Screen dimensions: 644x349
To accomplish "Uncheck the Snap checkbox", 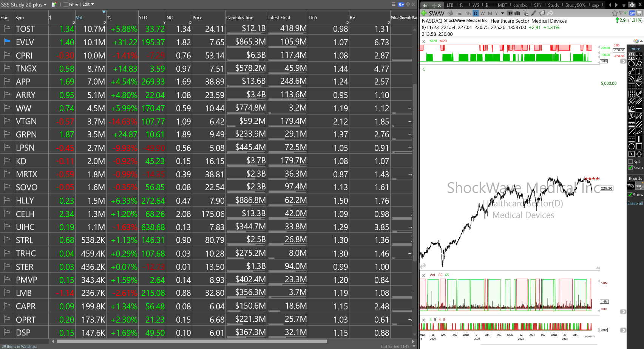I will (630, 168).
